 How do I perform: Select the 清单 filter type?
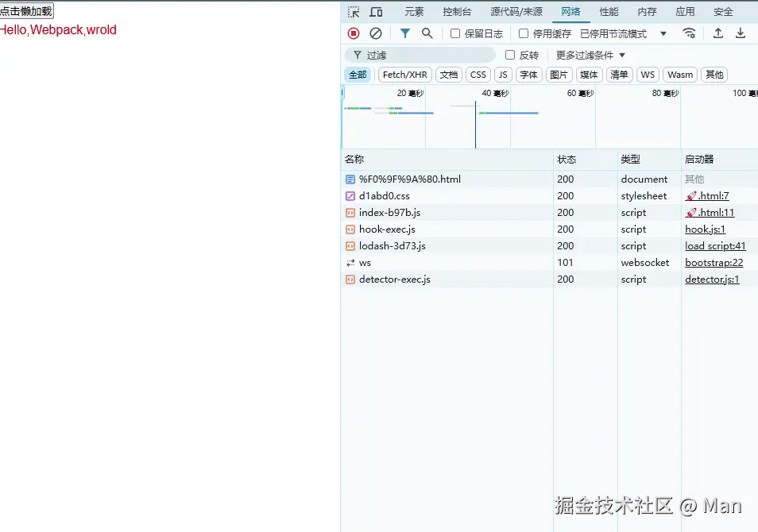tap(619, 75)
